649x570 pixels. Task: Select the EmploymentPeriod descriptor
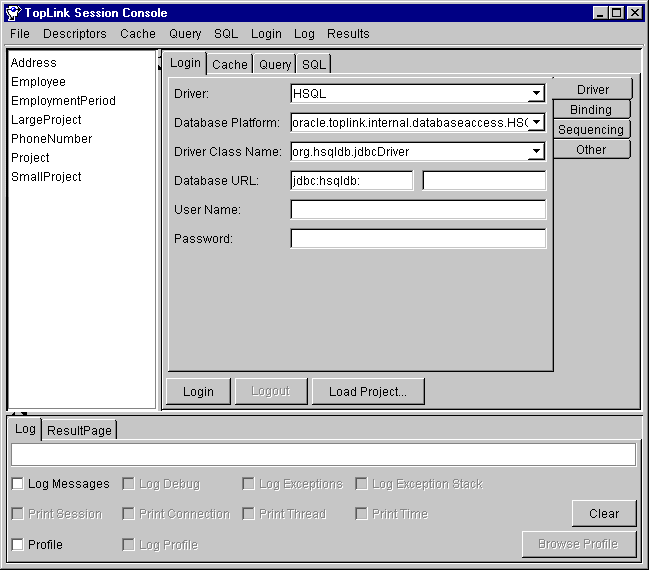(63, 101)
